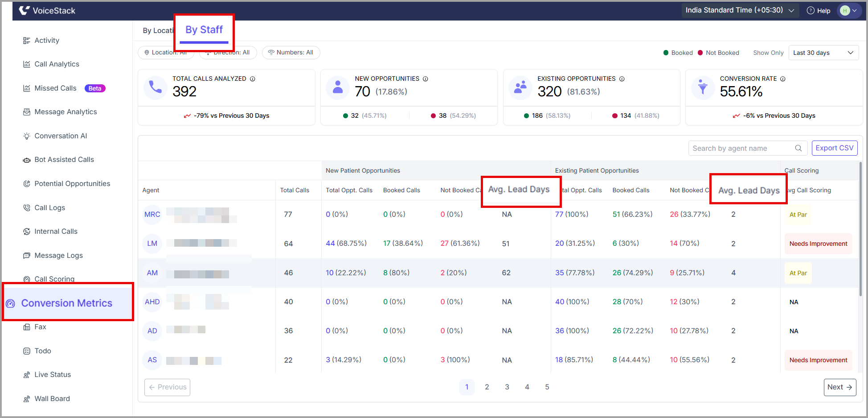Image resolution: width=868 pixels, height=418 pixels.
Task: Click the Export CSV button
Action: point(835,148)
